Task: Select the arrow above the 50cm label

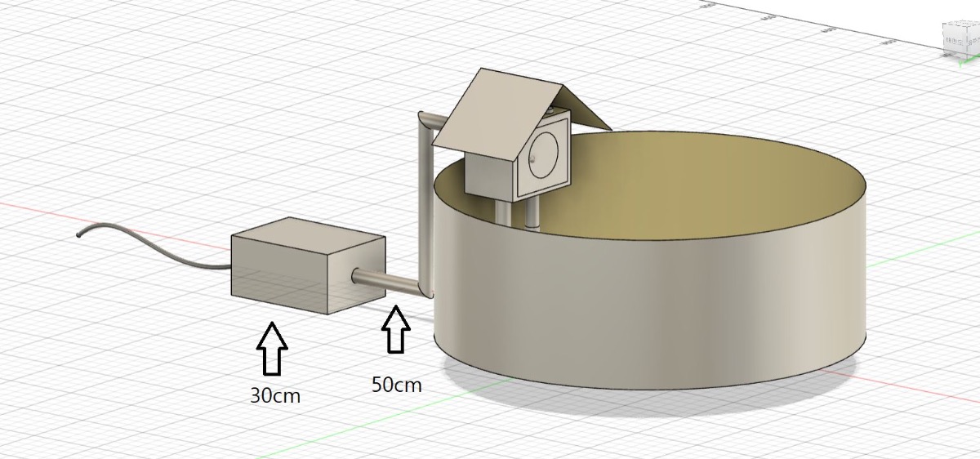Action: pos(396,329)
